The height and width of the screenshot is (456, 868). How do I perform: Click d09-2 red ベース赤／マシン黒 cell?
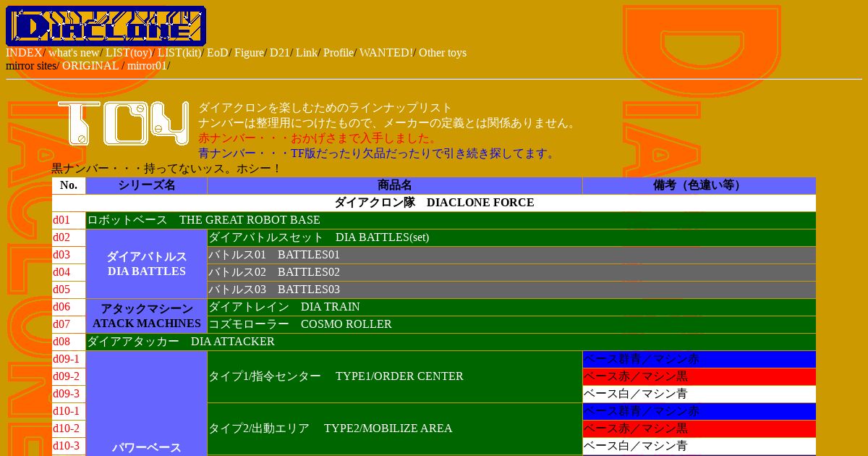pos(699,376)
